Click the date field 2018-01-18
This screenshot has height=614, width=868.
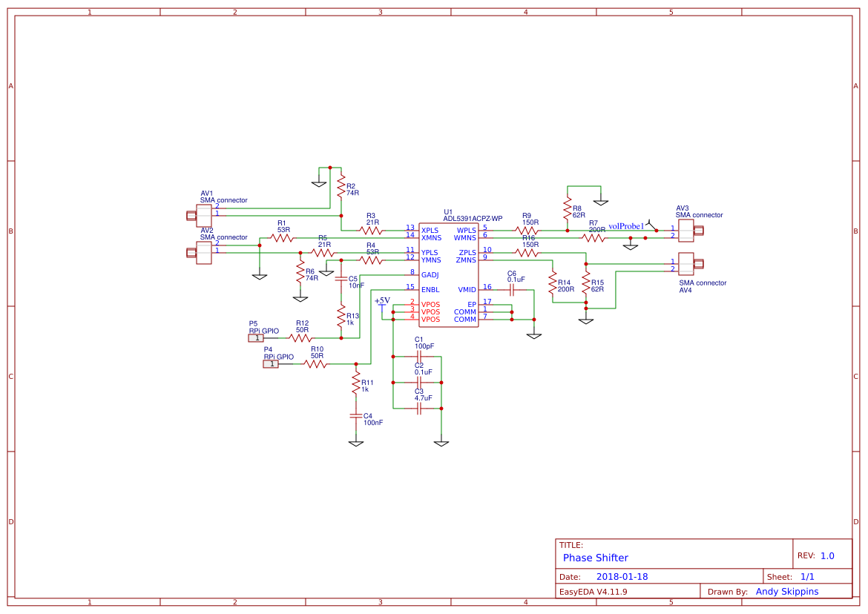click(623, 576)
